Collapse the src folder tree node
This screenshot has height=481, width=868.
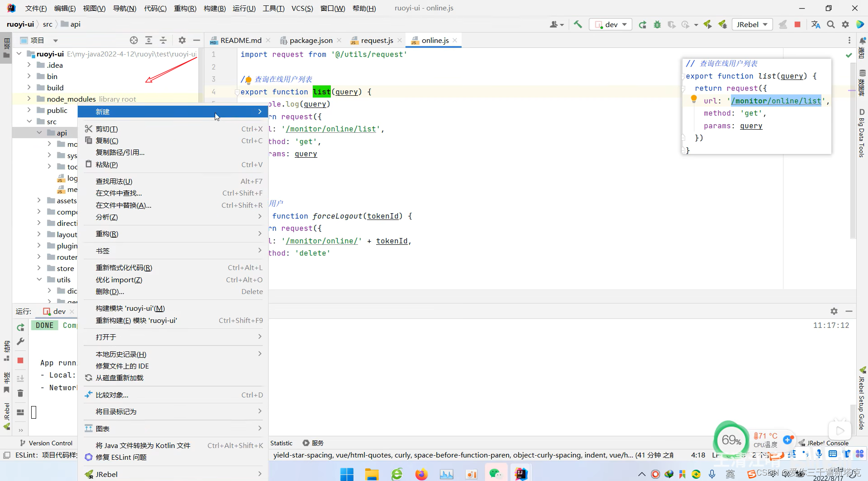point(29,121)
